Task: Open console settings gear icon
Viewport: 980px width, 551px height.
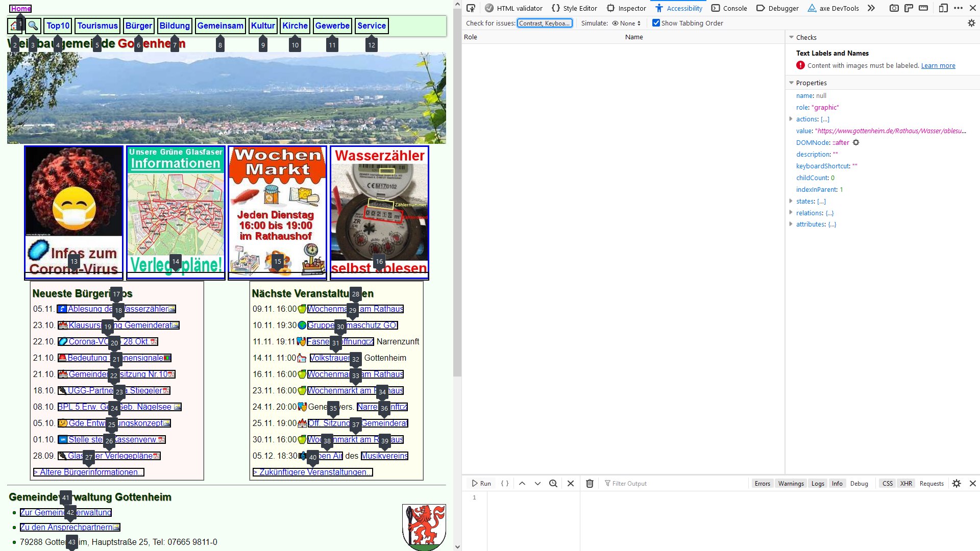Action: [x=957, y=484]
